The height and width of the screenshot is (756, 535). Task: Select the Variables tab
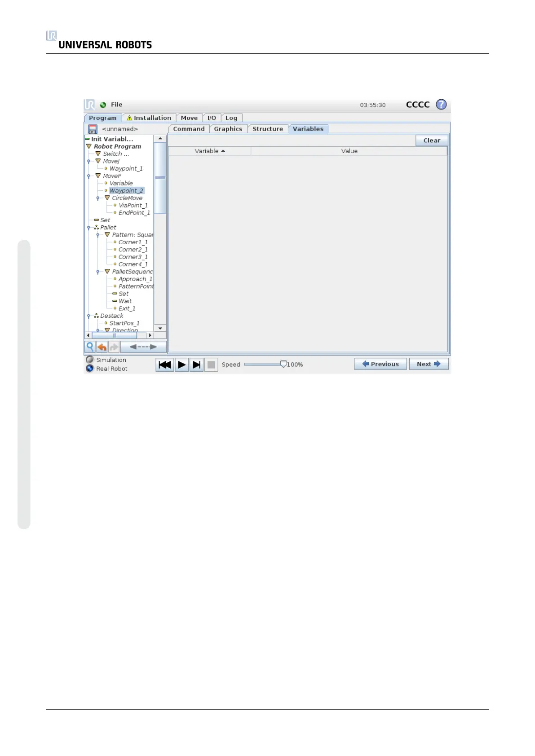click(x=308, y=129)
